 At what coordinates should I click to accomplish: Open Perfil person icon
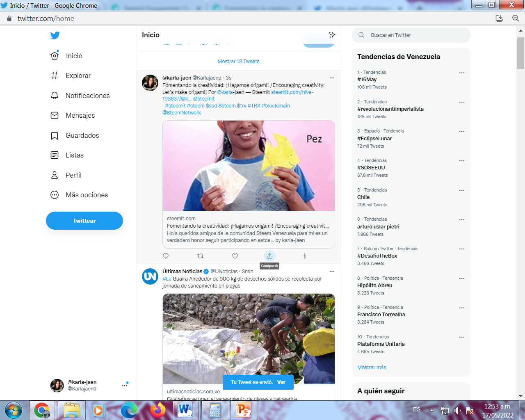(55, 175)
